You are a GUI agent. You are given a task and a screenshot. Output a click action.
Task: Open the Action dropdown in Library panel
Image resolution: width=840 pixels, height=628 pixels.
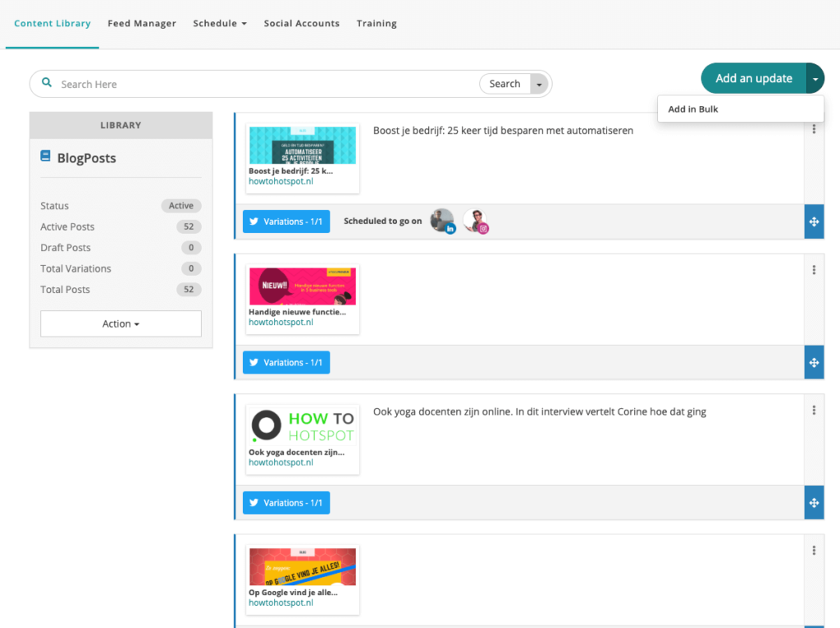(121, 323)
